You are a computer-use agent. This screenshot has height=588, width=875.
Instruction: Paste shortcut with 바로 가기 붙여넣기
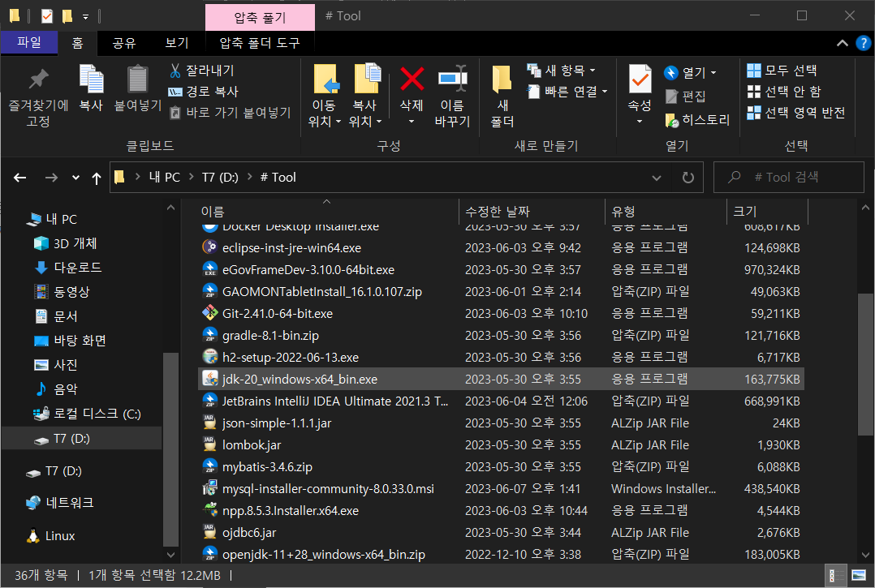(231, 113)
